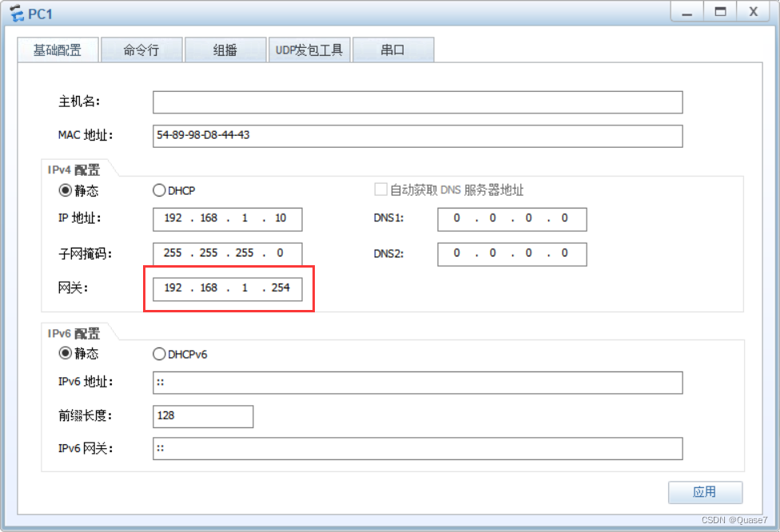Close the PC1 window
Viewport: 780px width, 532px height.
754,11
